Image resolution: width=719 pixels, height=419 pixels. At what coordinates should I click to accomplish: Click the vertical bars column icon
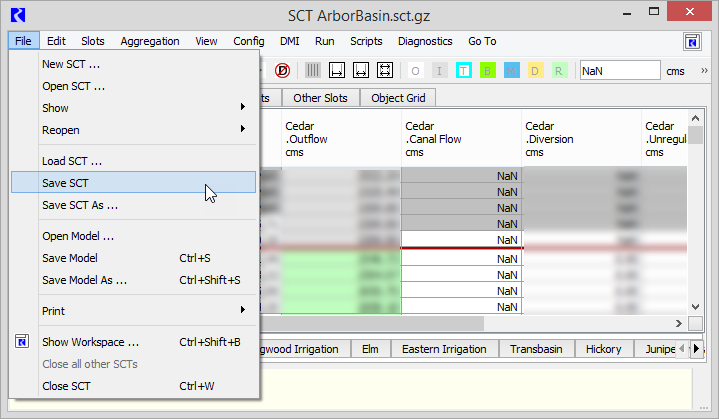click(313, 71)
